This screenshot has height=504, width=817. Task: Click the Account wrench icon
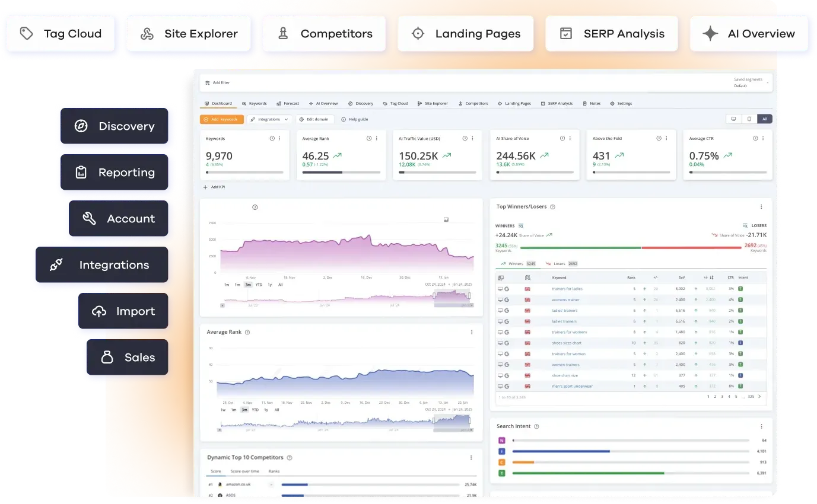point(89,218)
